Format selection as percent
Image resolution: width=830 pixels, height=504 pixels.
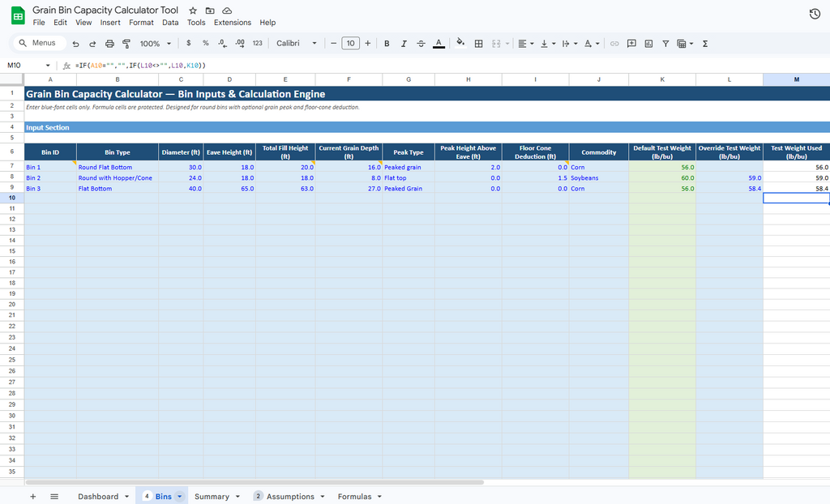(204, 43)
